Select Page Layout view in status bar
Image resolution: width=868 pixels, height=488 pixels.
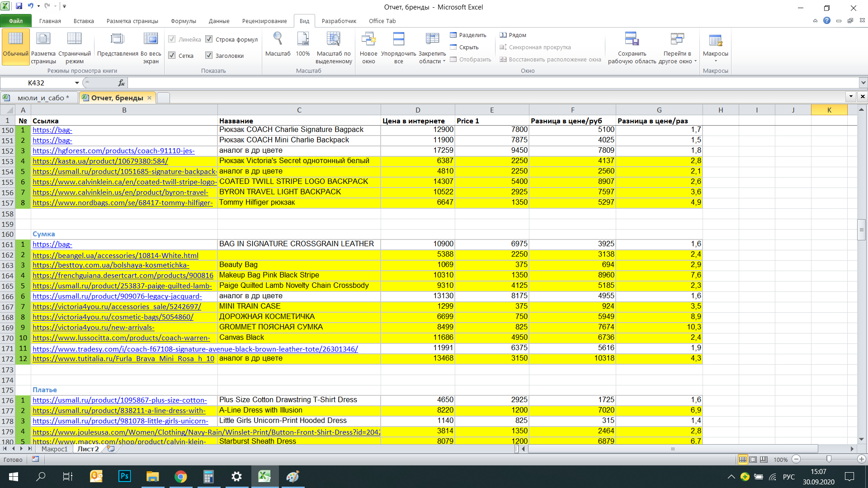753,460
